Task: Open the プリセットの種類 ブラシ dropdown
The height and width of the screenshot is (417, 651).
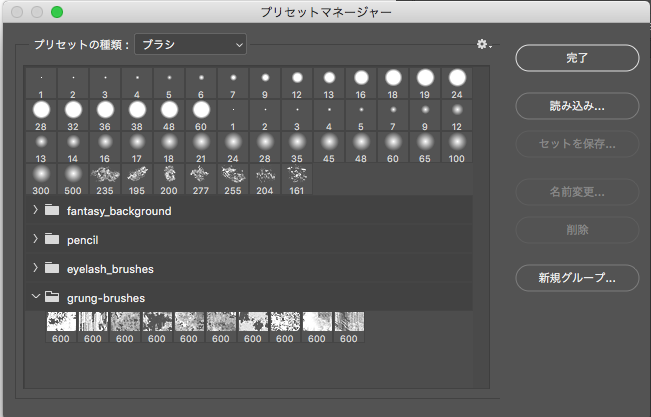Action: 191,44
